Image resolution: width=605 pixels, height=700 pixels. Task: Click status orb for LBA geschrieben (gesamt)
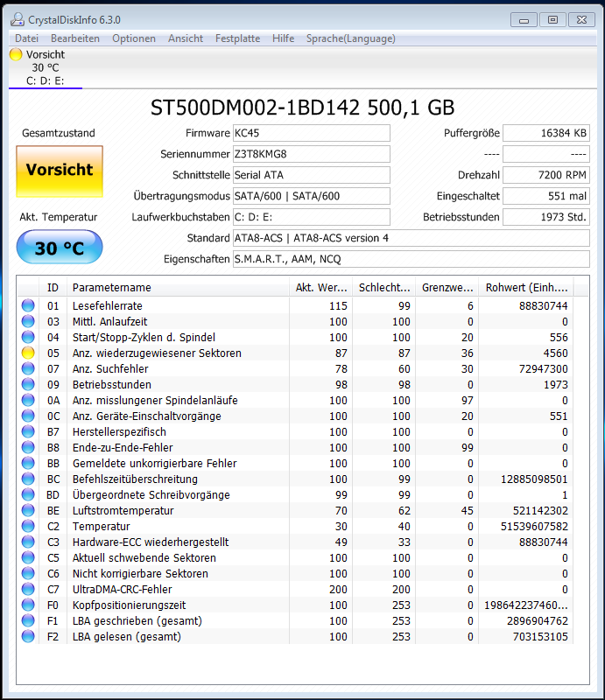tap(28, 620)
